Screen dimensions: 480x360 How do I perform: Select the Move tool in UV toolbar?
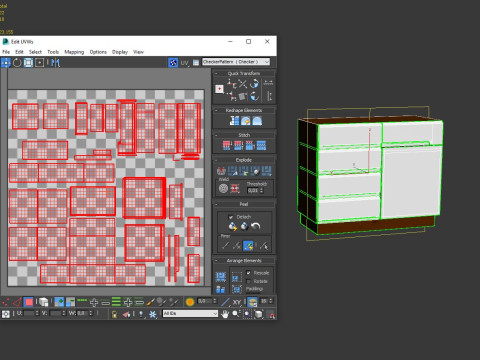coord(6,63)
